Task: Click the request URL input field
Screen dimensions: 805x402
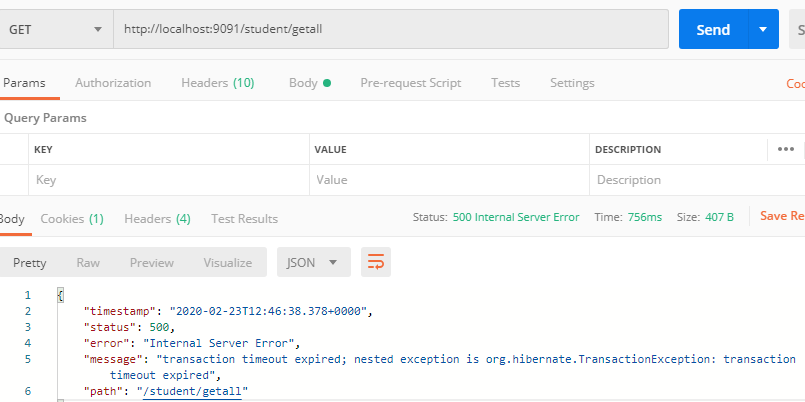Action: [x=390, y=30]
